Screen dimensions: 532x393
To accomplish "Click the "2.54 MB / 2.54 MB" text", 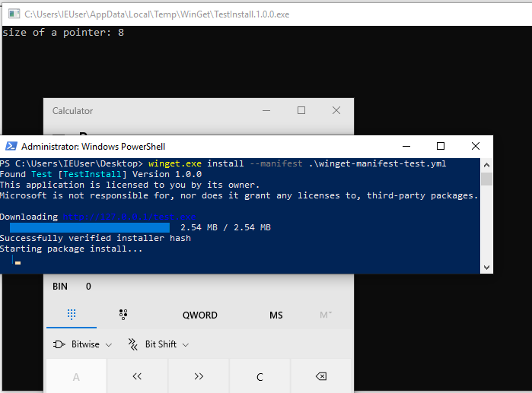I will (x=225, y=227).
